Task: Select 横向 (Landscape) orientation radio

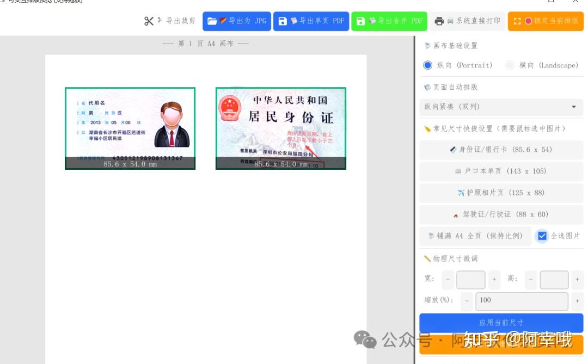Action: (510, 65)
